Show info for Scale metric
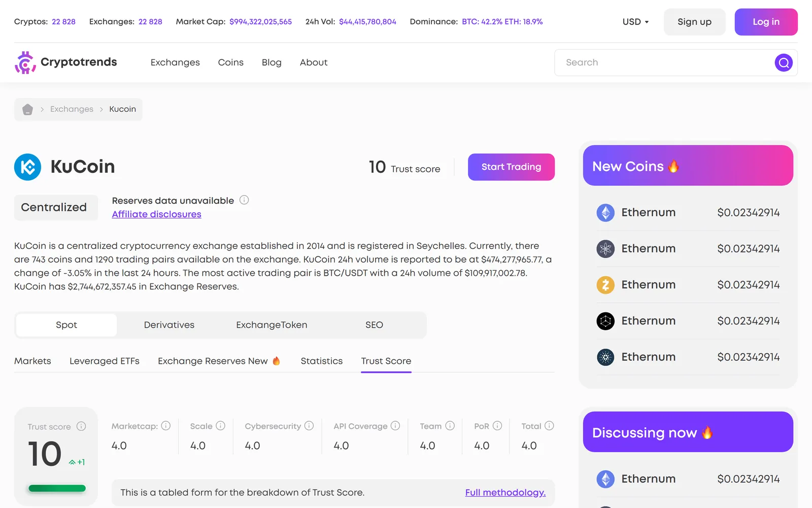812x508 pixels. (220, 426)
